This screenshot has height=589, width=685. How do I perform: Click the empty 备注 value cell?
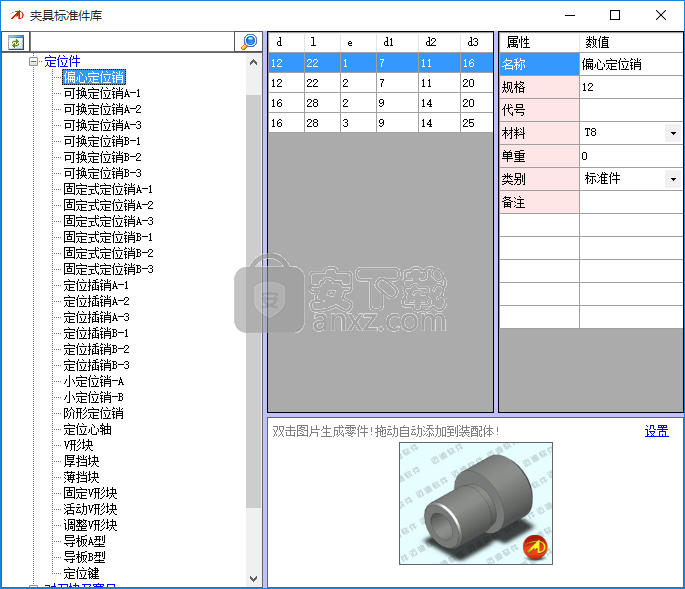pyautogui.click(x=631, y=202)
